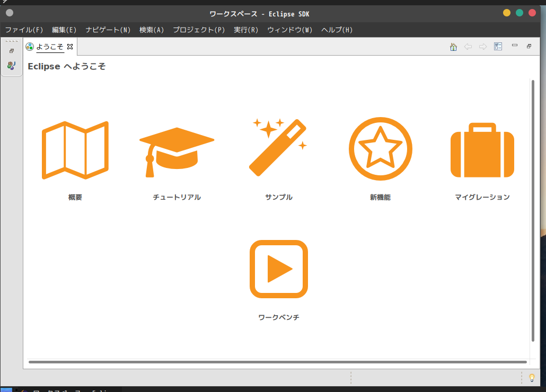Open the プロジェクト(P) menu
Viewport: 546px width, 392px height.
tap(199, 30)
